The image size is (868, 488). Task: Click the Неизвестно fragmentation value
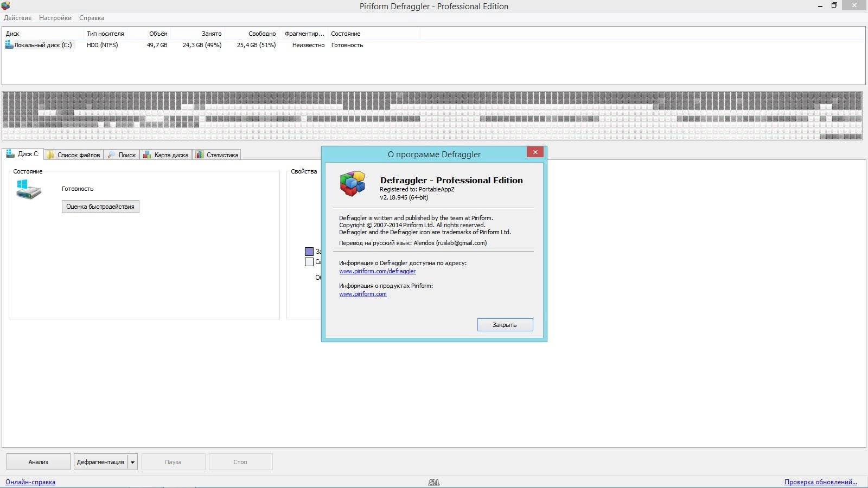click(308, 45)
